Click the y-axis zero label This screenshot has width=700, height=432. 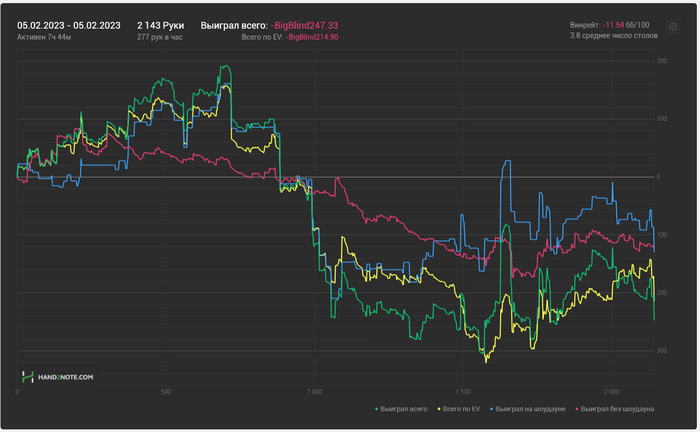pyautogui.click(x=658, y=177)
